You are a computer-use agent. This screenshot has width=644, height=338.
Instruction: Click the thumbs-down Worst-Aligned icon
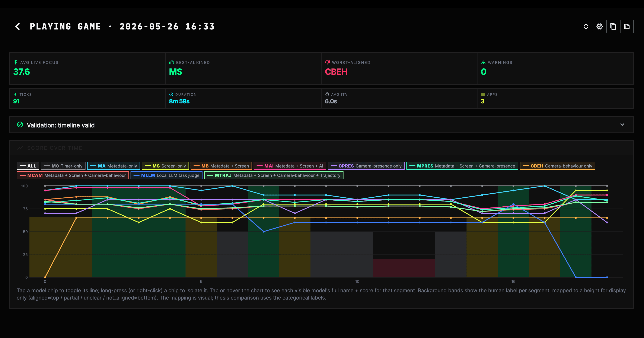[328, 62]
